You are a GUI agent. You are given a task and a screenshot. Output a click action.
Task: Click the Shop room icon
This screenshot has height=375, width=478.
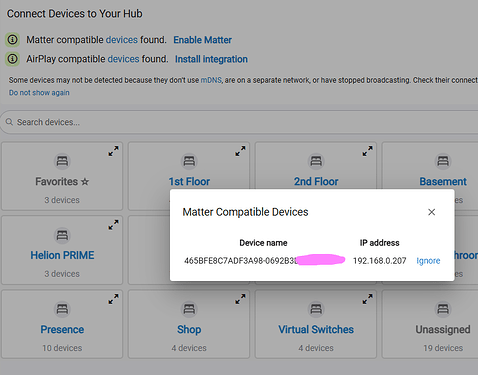tap(189, 309)
